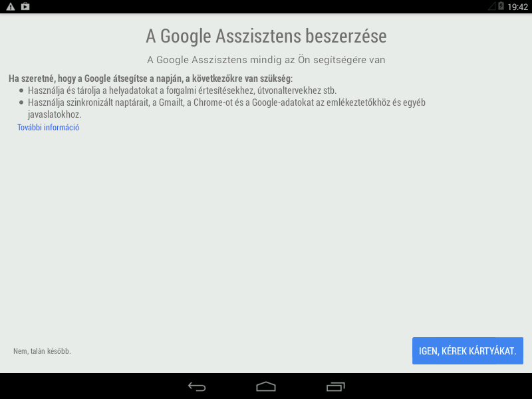Tap the mobile signal strength icon

pos(491,6)
